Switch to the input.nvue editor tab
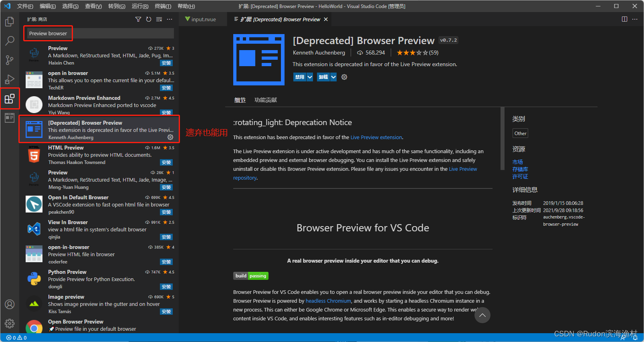The height and width of the screenshot is (342, 644). tap(203, 19)
